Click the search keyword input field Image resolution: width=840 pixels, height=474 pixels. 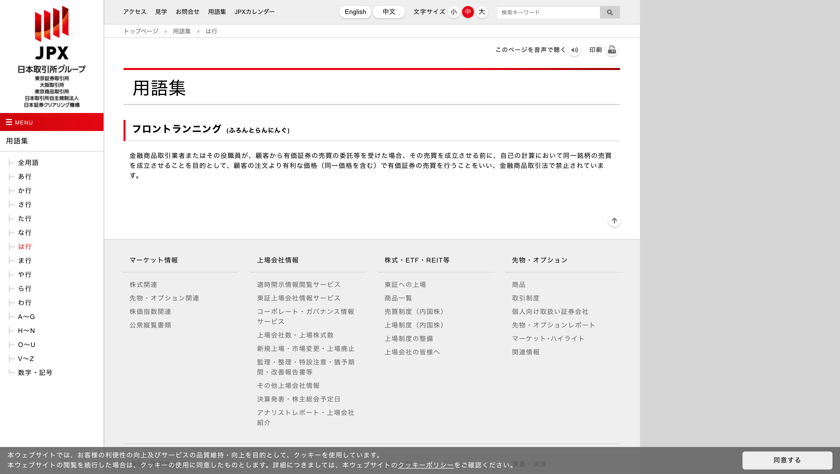[549, 12]
